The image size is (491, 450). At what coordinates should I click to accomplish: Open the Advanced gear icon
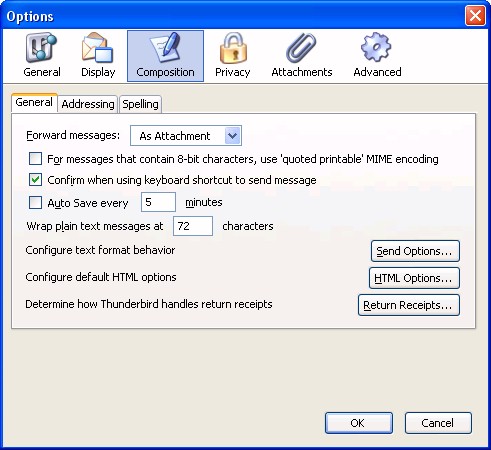tap(376, 47)
